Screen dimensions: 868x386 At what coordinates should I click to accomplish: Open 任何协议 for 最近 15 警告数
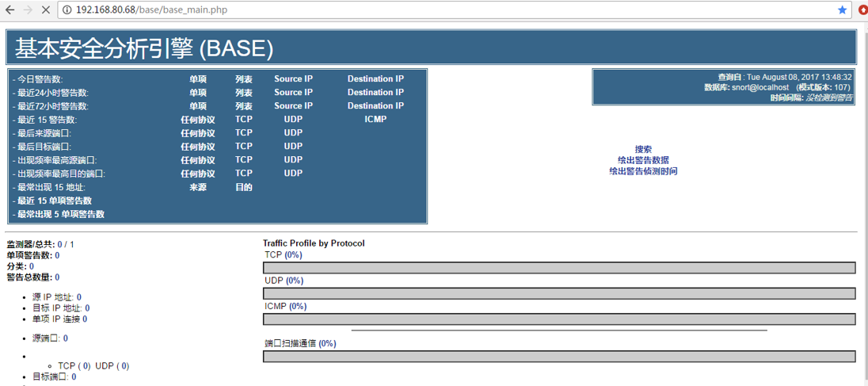point(198,120)
